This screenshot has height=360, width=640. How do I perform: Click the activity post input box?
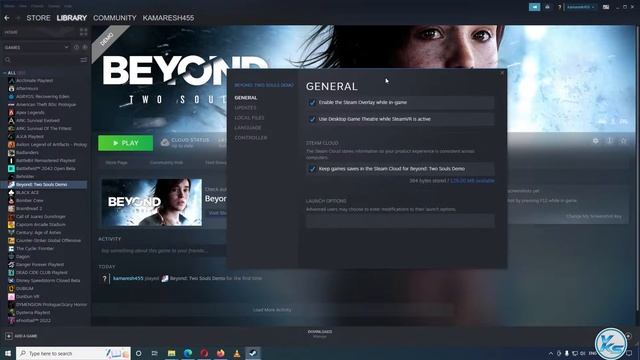click(162, 251)
